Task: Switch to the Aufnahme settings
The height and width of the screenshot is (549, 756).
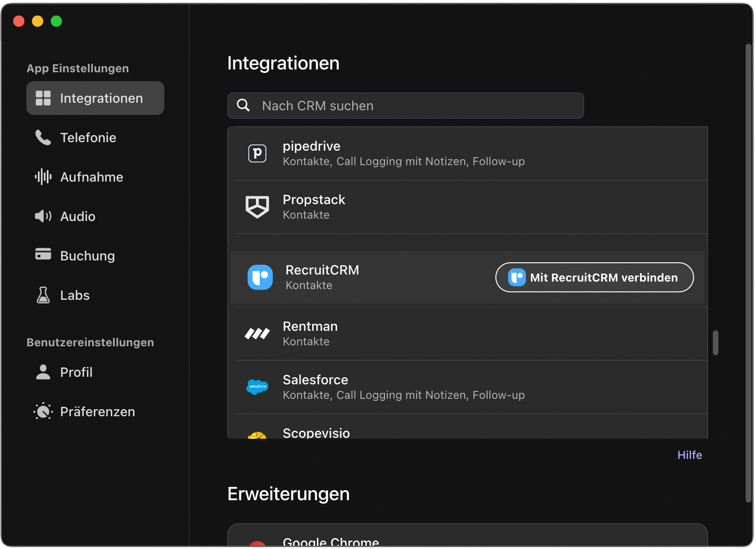Action: point(95,177)
